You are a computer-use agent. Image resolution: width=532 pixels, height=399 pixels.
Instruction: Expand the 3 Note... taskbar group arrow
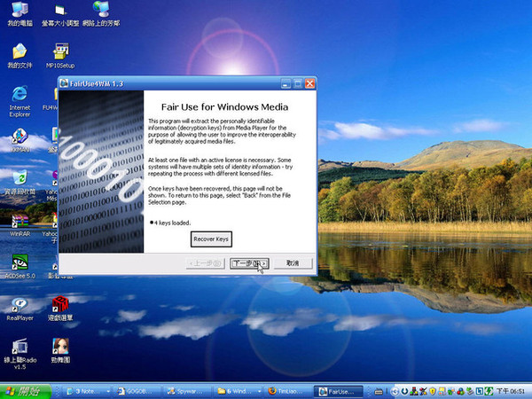pos(108,392)
